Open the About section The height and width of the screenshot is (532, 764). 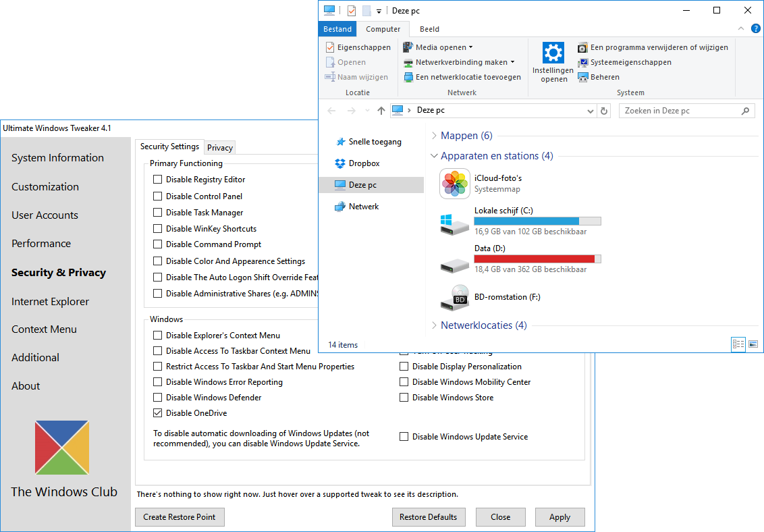[26, 386]
